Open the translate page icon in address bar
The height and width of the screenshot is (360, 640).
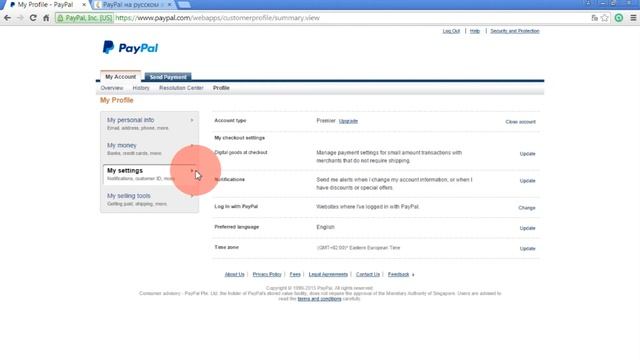coord(595,18)
